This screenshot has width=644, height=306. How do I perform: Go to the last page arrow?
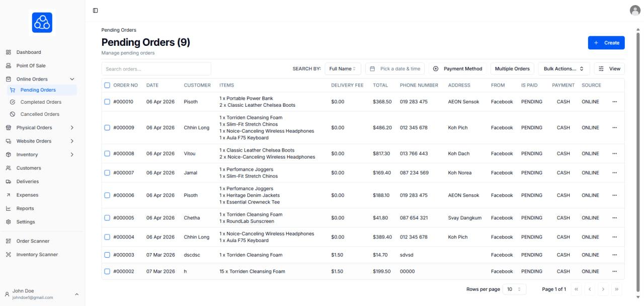click(x=616, y=289)
